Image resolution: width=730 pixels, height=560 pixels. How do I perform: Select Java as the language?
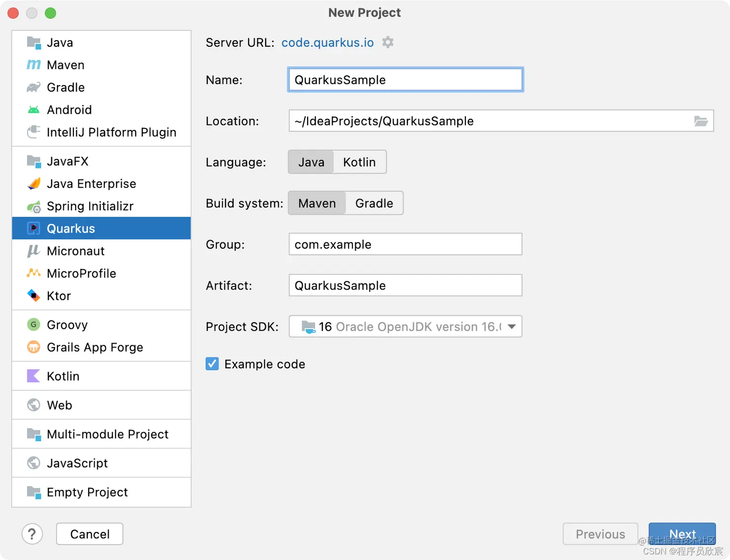[x=311, y=162]
